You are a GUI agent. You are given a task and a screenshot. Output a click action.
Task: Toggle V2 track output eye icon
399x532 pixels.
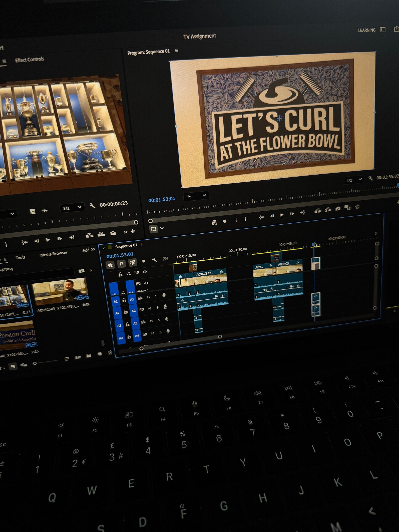click(x=145, y=272)
